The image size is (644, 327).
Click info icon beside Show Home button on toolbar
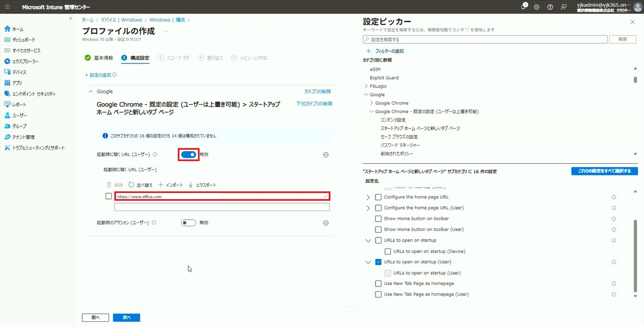click(614, 219)
